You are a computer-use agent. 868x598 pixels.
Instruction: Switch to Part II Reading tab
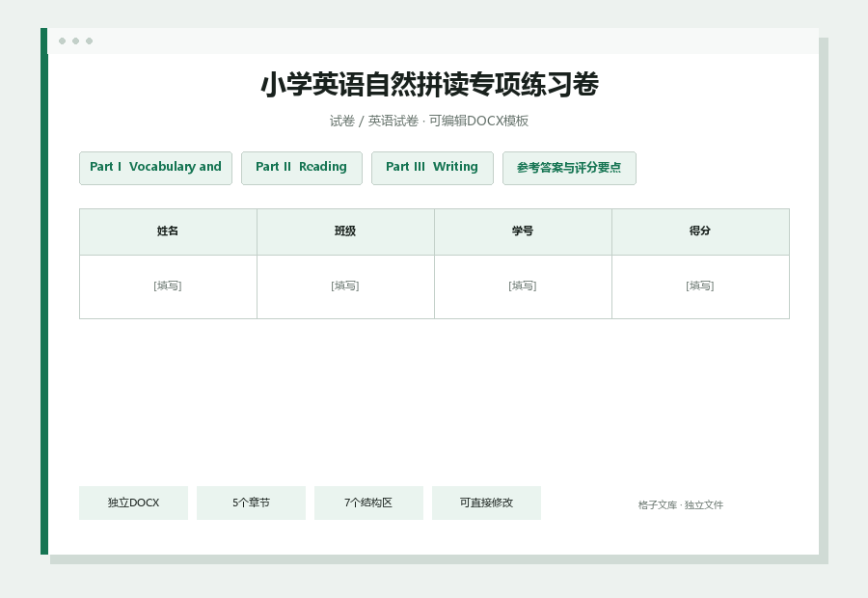302,168
